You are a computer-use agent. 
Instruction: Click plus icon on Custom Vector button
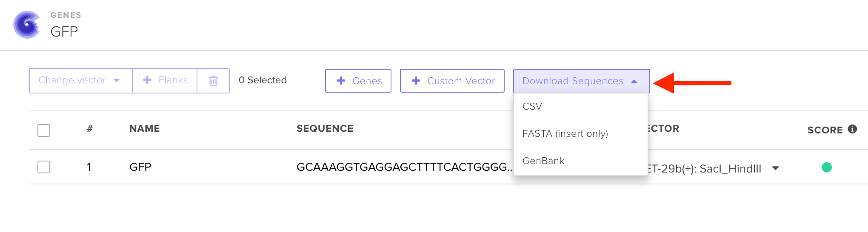coord(416,81)
